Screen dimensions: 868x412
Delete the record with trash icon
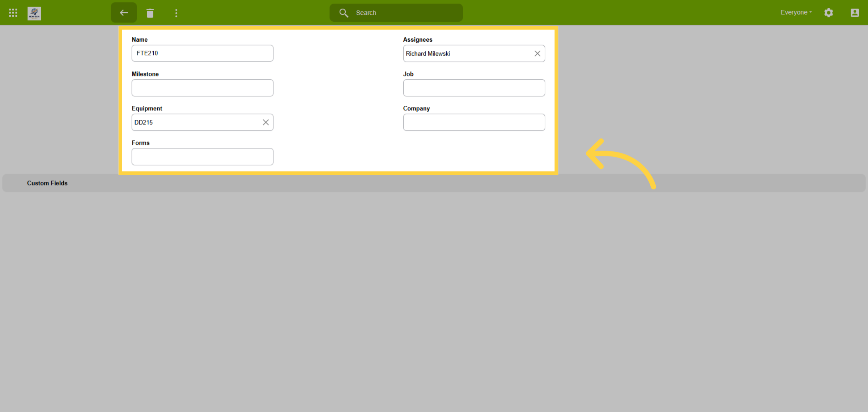150,13
